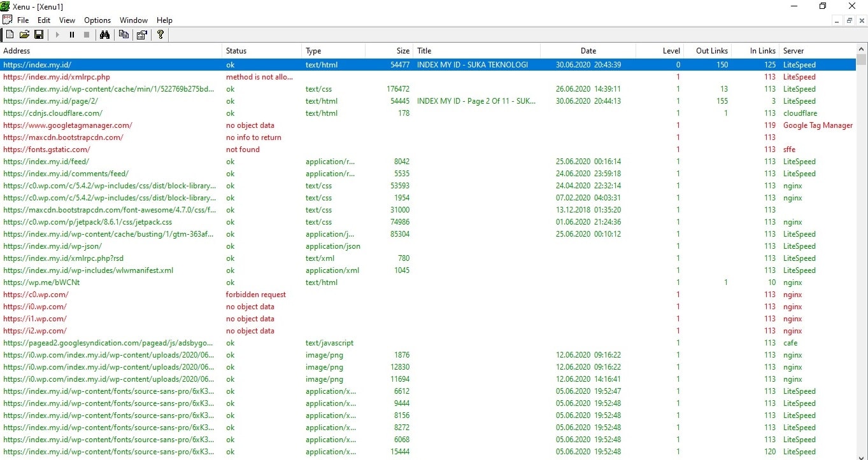
Task: Click the 'forbidden request' status cell
Action: click(x=256, y=294)
